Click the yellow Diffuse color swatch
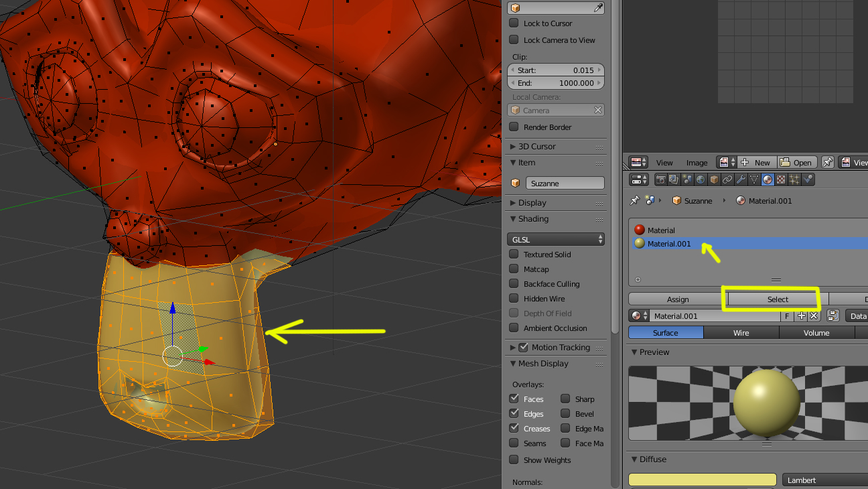The width and height of the screenshot is (868, 489). [x=702, y=480]
